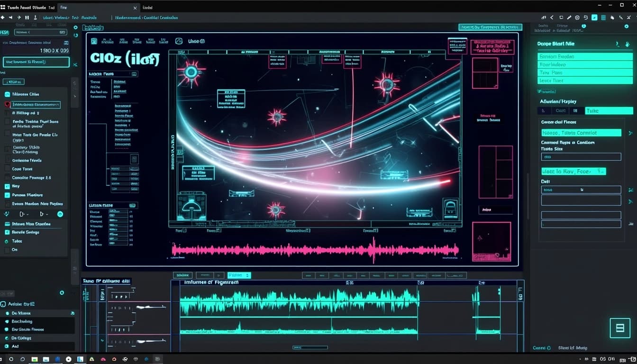Open the teal dropdown above the timeline
This screenshot has height=364, width=637.
pos(239,275)
